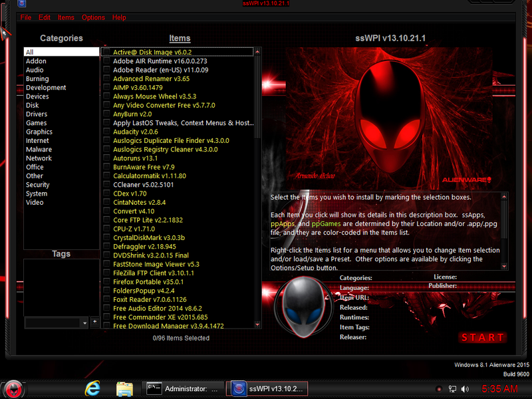532x399 pixels.
Task: Click the plus icon beside tags box
Action: pyautogui.click(x=95, y=322)
